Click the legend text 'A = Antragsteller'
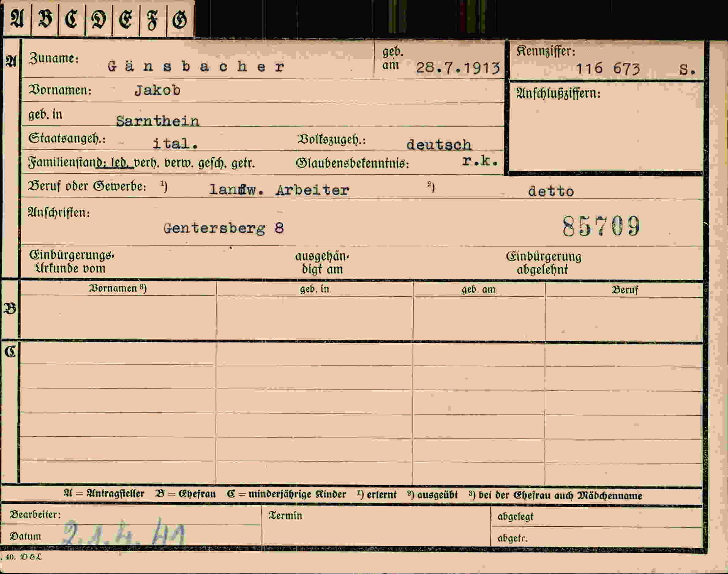The height and width of the screenshot is (574, 728). tap(104, 493)
